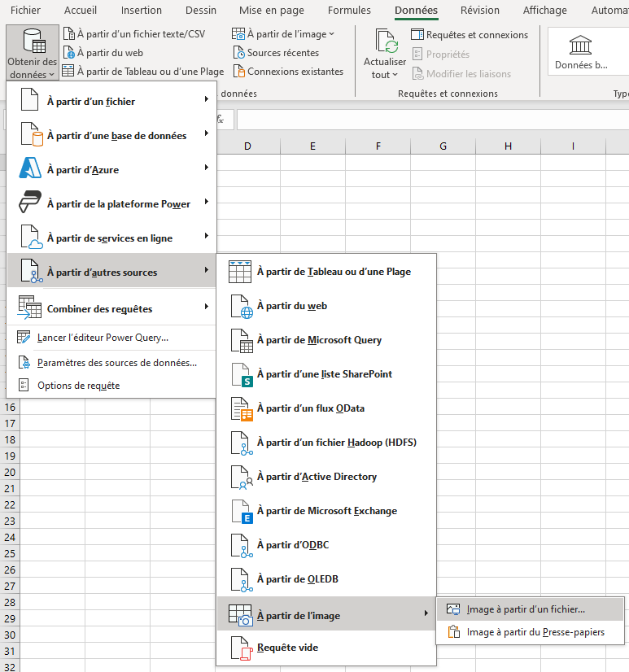This screenshot has height=672, width=629.
Task: Expand À partir d'un fichier submenu arrow
Action: [x=206, y=99]
